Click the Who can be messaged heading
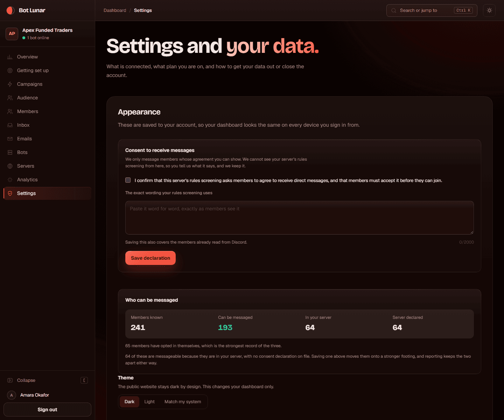Screen dimensions: 504x420 (x=152, y=300)
